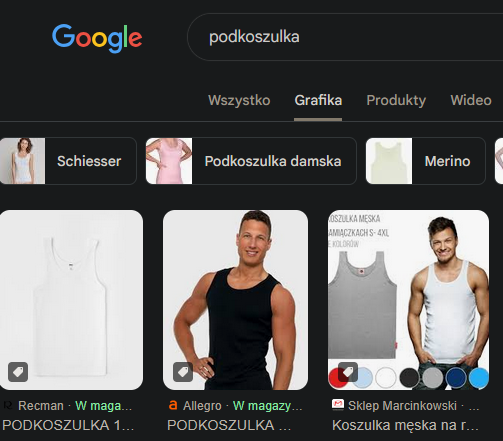Click the price tag icon on Marcinkowski image
503x441 pixels.
348,372
